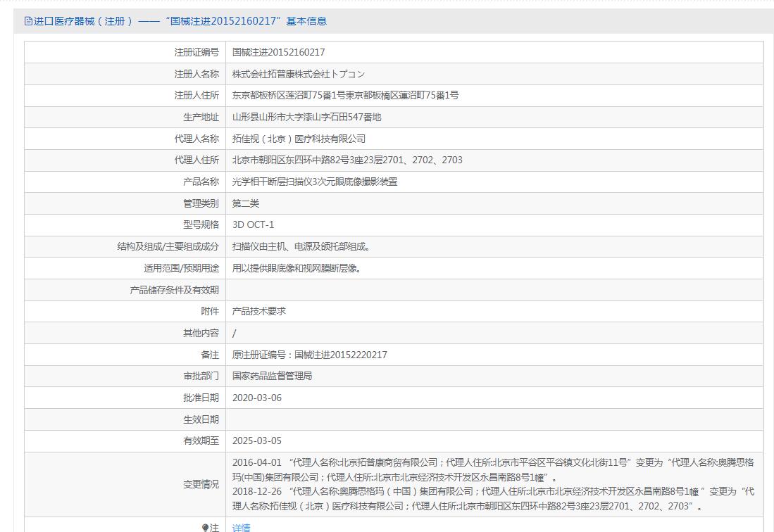Click the 结构及组成/主要组成成分 label
The image size is (774, 532).
pyautogui.click(x=168, y=246)
